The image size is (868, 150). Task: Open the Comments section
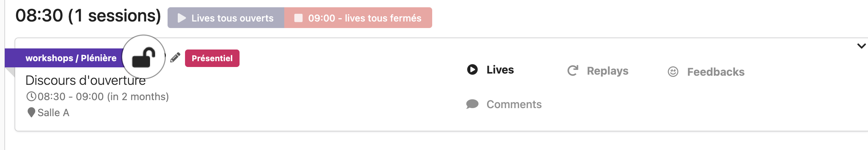pos(514,104)
